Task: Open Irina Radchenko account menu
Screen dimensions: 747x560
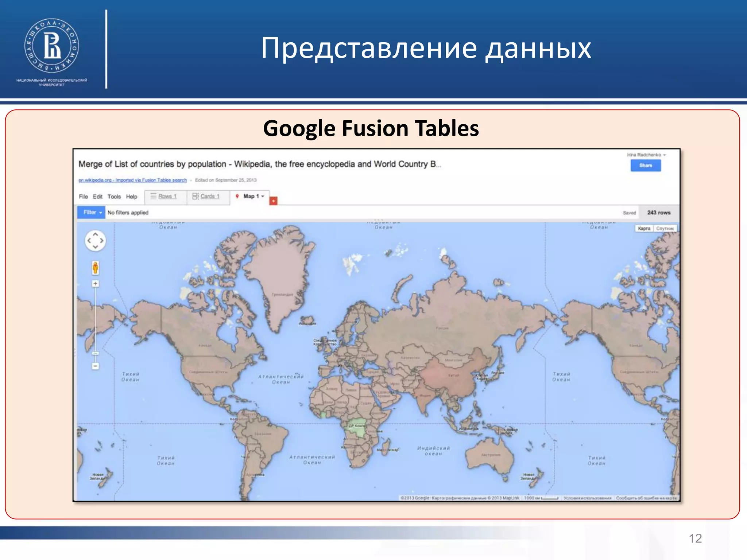Action: (x=646, y=155)
